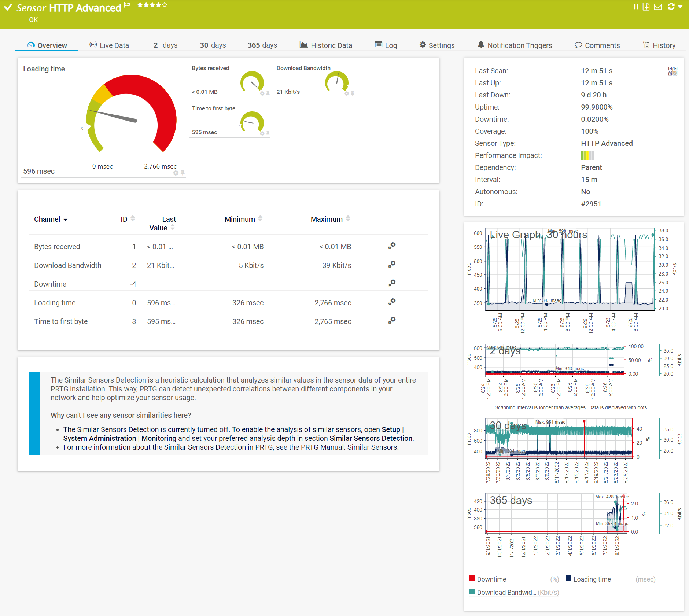
Task: Sort the table by the Maximum column
Action: [x=348, y=218]
